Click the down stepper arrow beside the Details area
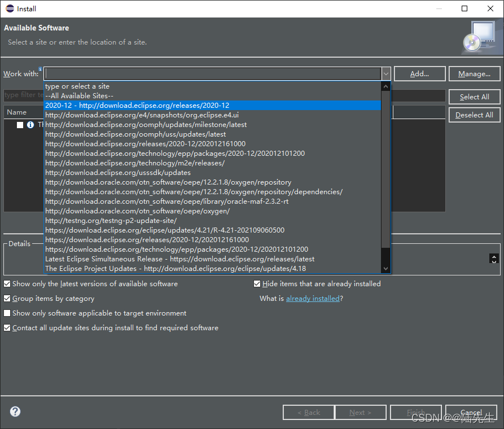Screen dimensions: 504x429 pyautogui.click(x=494, y=261)
